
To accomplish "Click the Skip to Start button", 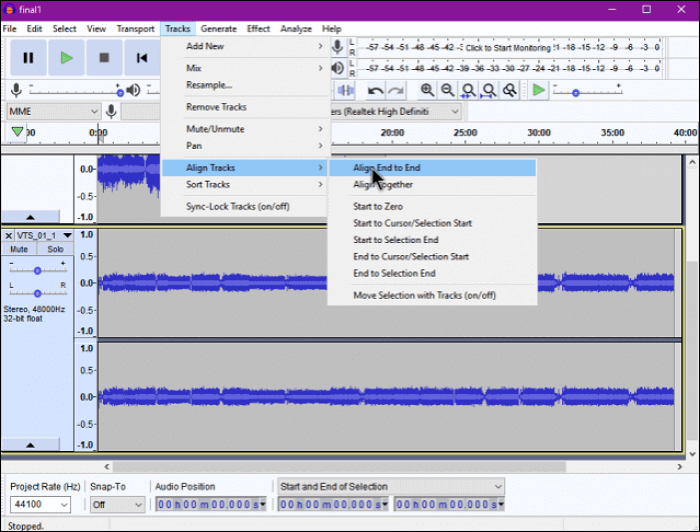I will (142, 58).
